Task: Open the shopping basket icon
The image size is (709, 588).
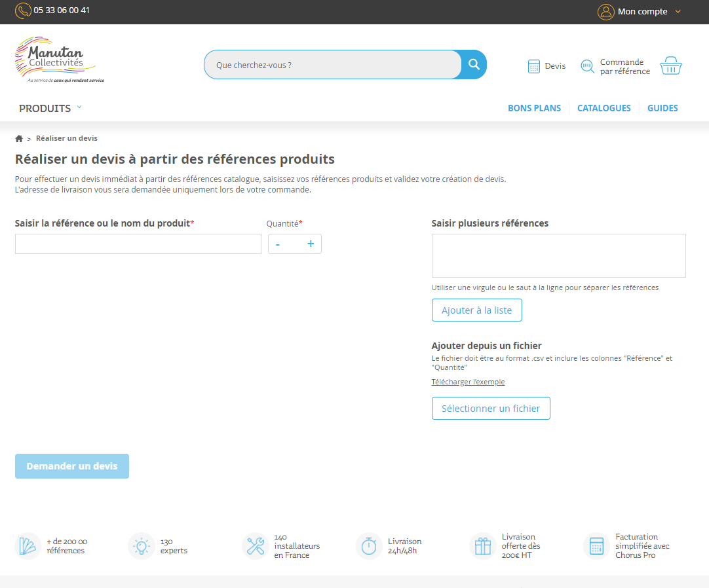Action: tap(670, 66)
